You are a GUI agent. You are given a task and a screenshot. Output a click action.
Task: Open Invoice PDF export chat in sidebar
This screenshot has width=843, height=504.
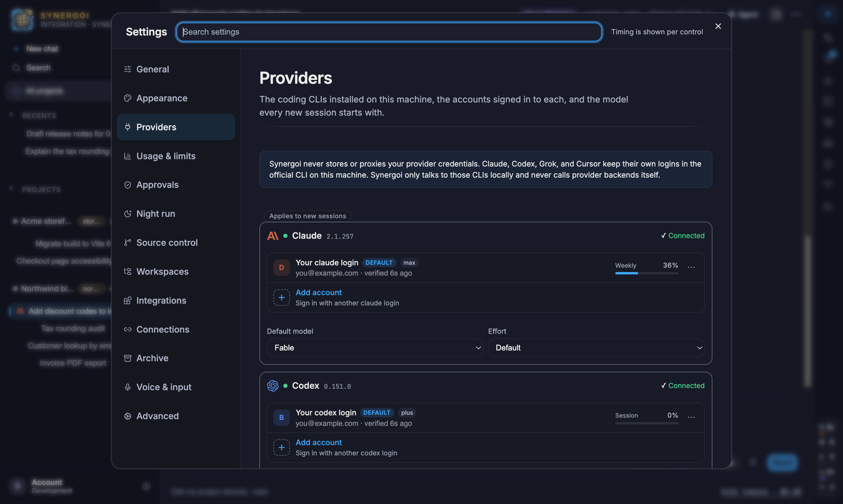click(x=73, y=363)
